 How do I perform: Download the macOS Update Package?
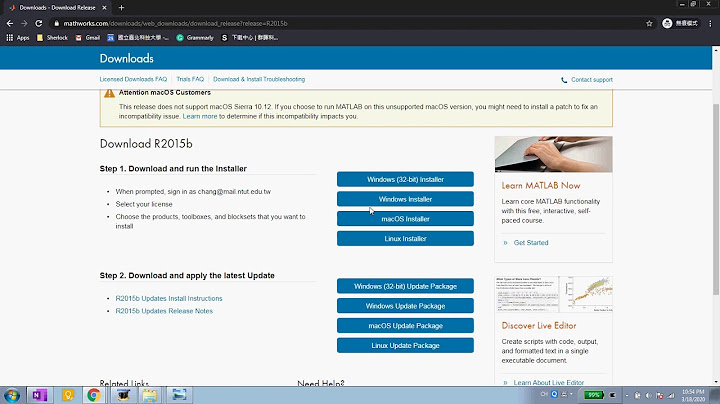[405, 326]
